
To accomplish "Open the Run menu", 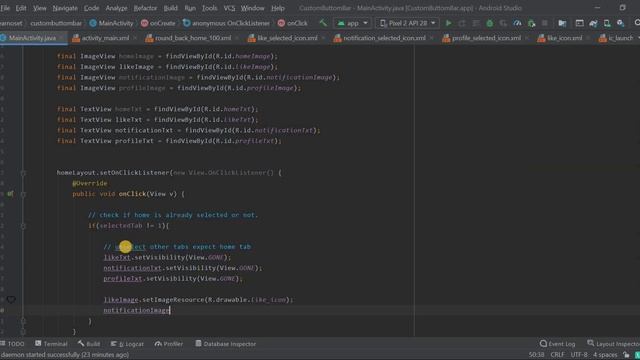I will [190, 8].
